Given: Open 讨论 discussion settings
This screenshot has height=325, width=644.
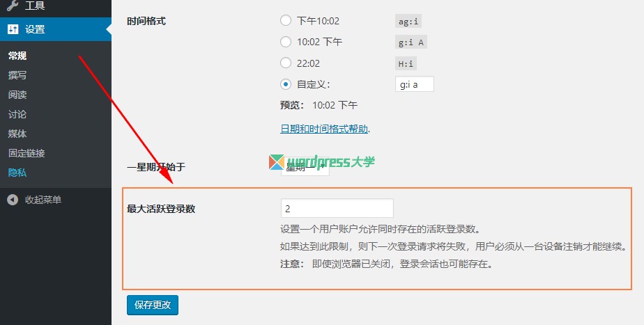Looking at the screenshot, I should point(17,114).
